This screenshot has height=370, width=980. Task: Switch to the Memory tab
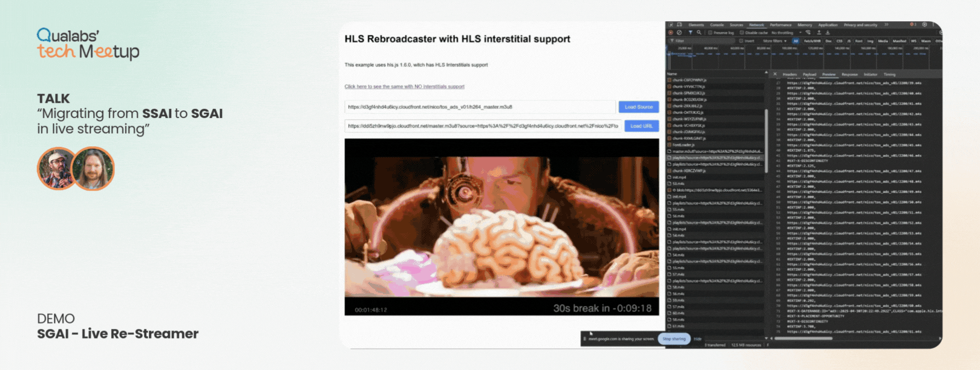[805, 25]
